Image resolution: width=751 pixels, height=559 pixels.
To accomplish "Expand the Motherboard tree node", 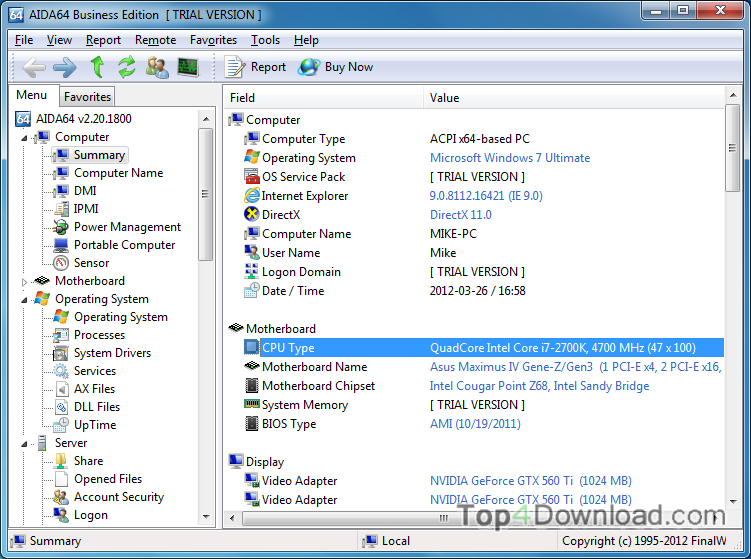I will click(x=24, y=282).
